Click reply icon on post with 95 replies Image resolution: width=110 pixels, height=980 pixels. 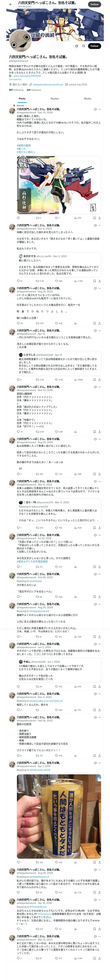[18, 323]
